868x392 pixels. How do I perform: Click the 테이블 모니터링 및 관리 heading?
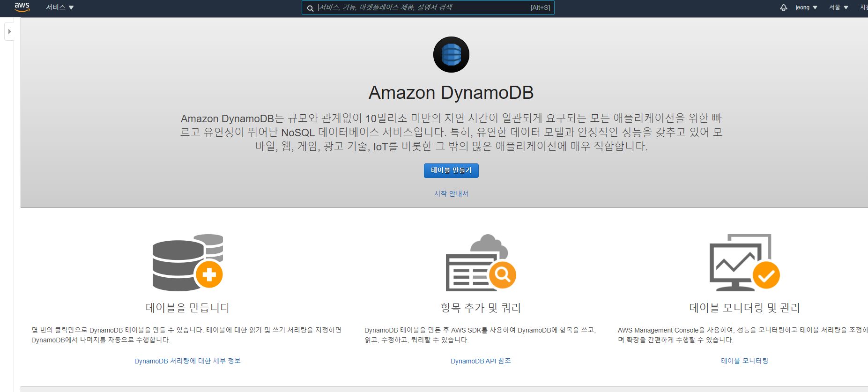point(744,308)
